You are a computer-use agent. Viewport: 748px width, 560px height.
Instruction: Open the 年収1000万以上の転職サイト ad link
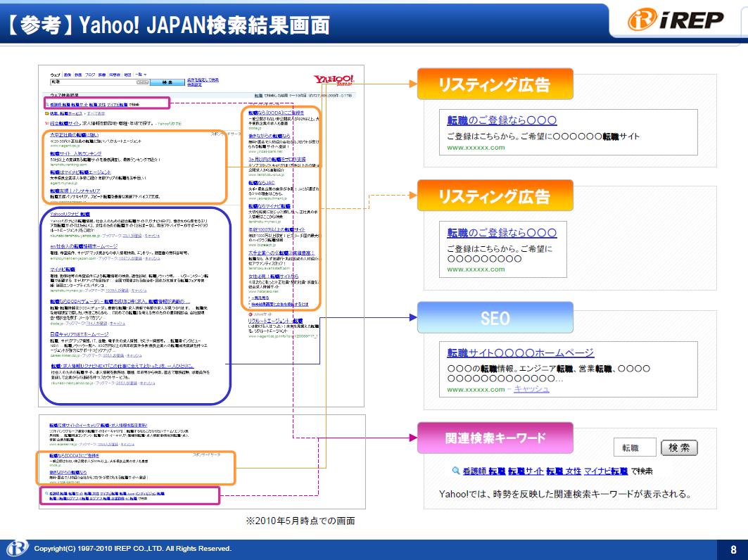click(x=277, y=229)
